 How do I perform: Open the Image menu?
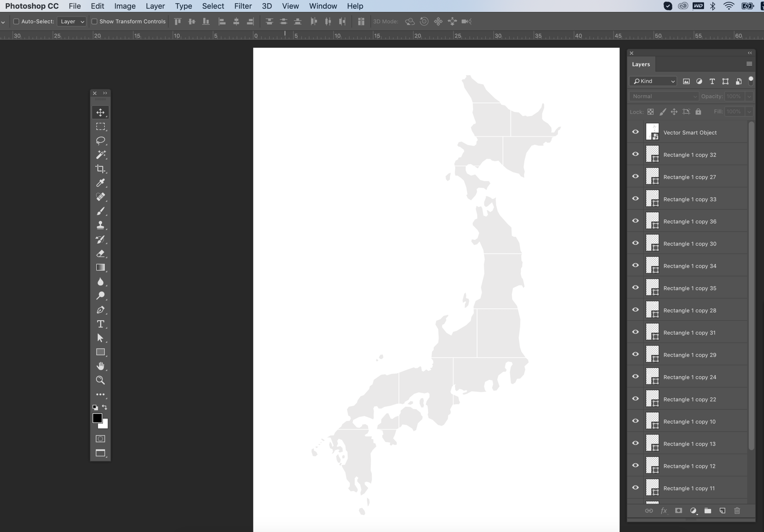[x=125, y=6]
